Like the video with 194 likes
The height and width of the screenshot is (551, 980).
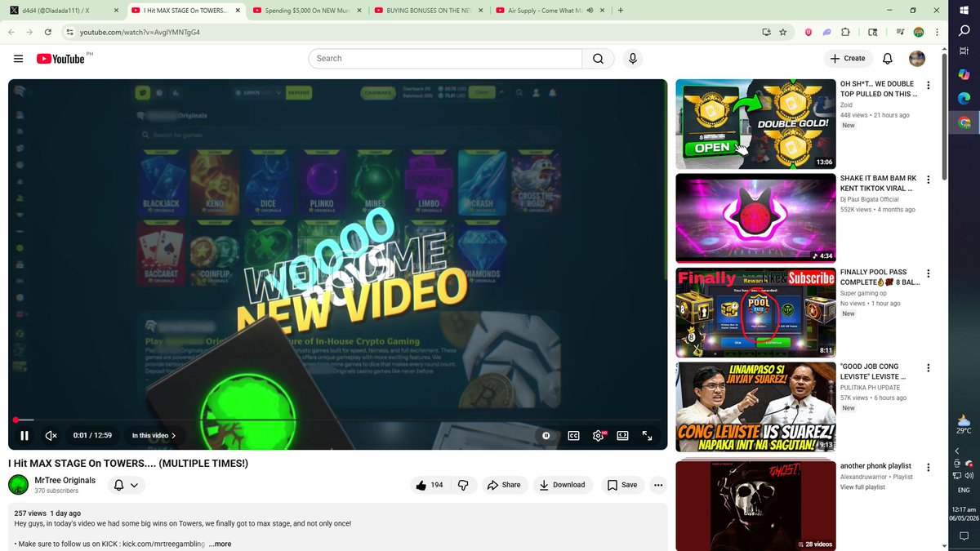pyautogui.click(x=430, y=485)
